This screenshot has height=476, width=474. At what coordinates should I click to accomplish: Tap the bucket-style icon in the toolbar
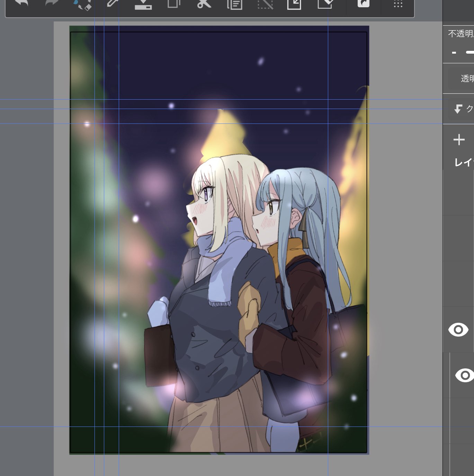[x=143, y=4]
